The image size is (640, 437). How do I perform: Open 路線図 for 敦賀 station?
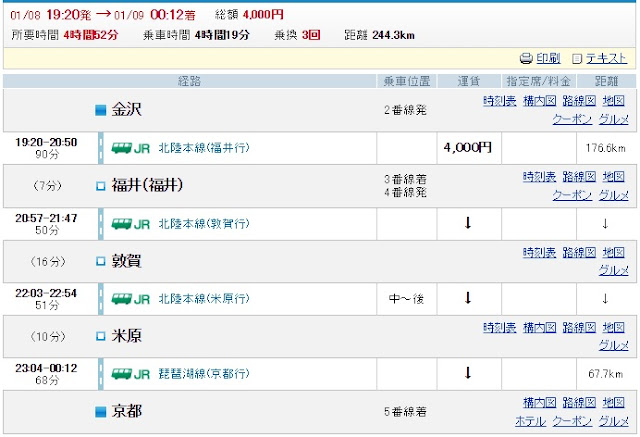[x=579, y=253]
